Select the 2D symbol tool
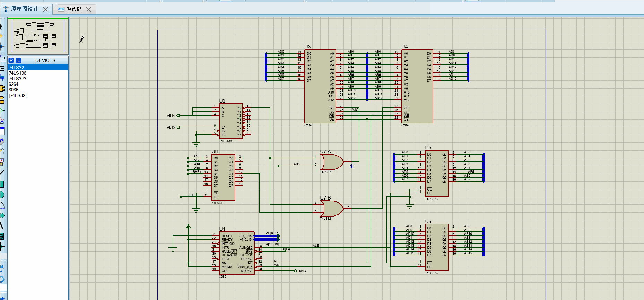The image size is (644, 300). (2, 236)
